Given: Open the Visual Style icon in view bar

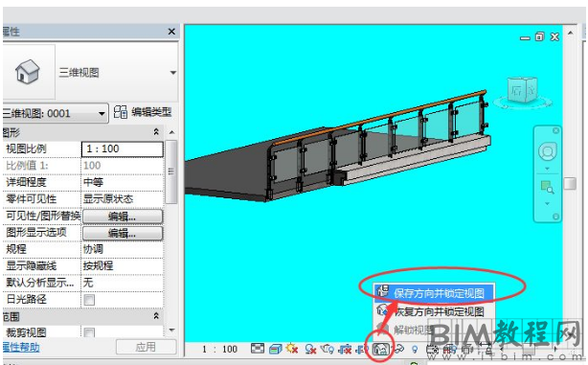Looking at the screenshot, I should (275, 349).
